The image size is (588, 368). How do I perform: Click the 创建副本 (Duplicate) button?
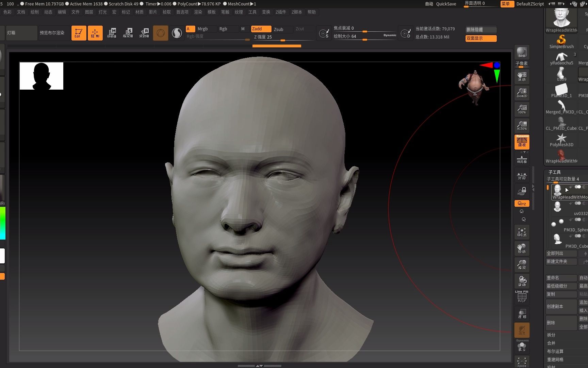click(x=561, y=306)
